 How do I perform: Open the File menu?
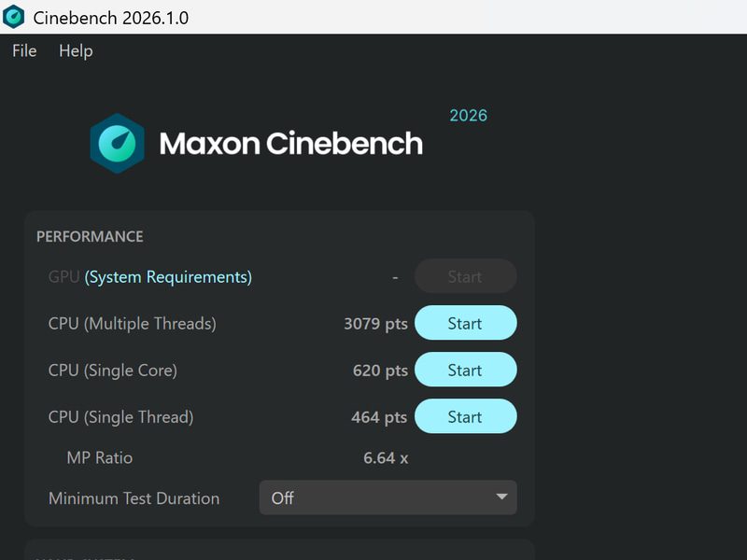coord(24,50)
